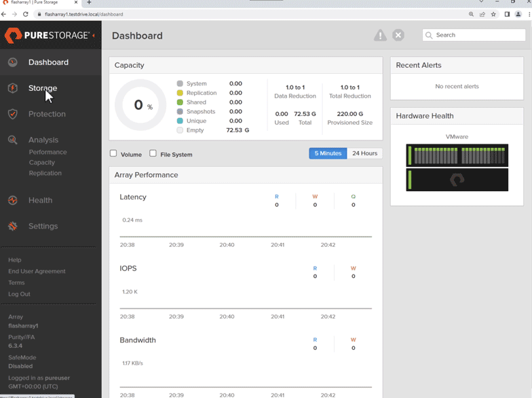Open Performance under Analysis
The height and width of the screenshot is (398, 532).
47,152
